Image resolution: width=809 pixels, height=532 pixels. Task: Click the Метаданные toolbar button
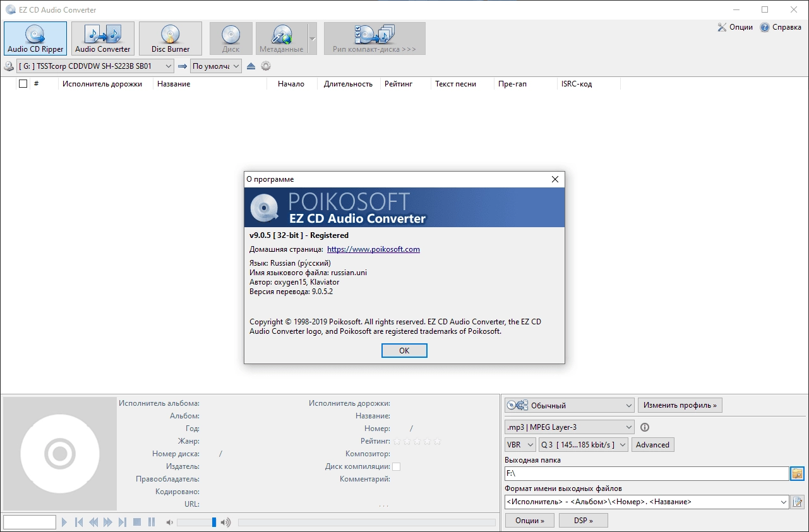click(x=282, y=38)
